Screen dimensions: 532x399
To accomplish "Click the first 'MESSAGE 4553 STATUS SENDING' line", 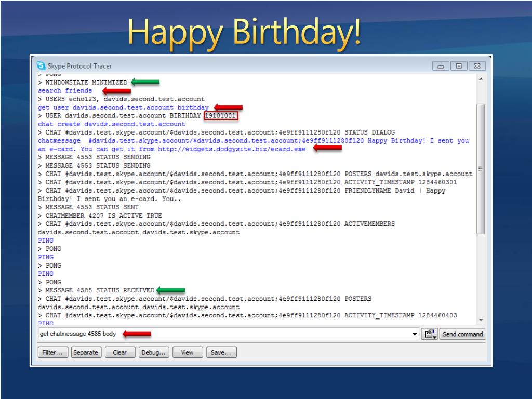I will point(94,157).
